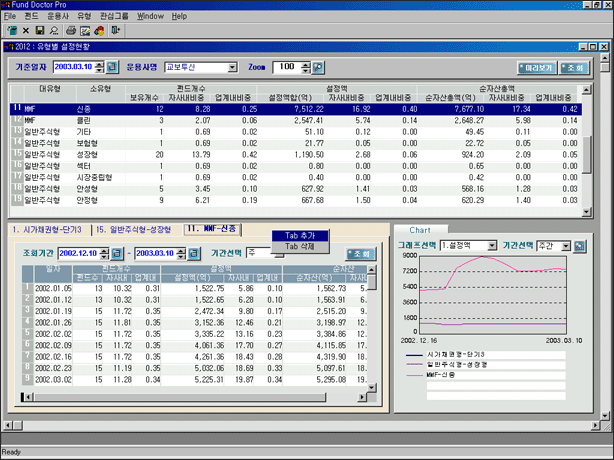Click the 기준일자 date input field
614x460 pixels.
pyautogui.click(x=78, y=67)
